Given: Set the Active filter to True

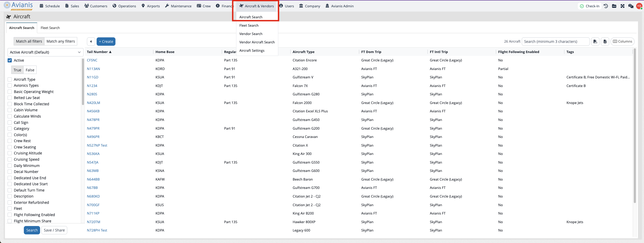Looking at the screenshot, I should pyautogui.click(x=17, y=70).
